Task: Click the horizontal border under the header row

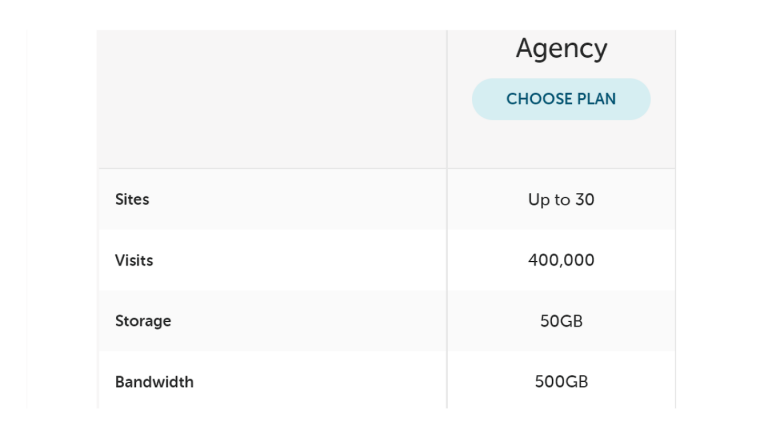Action: pyautogui.click(x=387, y=168)
